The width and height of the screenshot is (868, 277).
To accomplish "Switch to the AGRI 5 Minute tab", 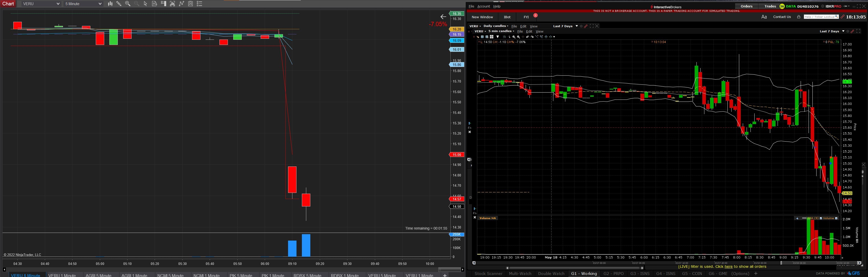I will click(98, 275).
